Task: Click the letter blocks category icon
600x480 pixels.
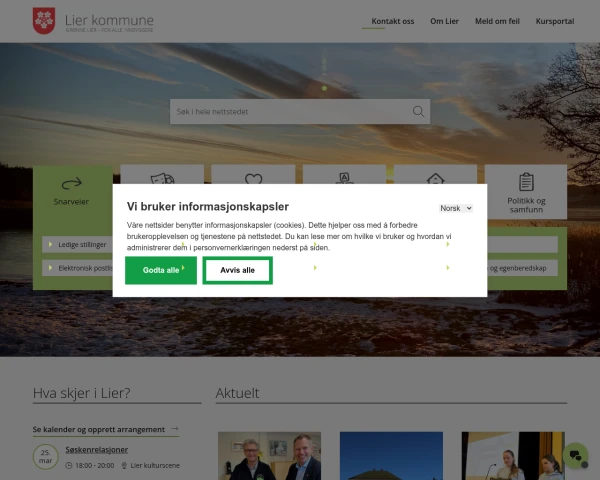Action: tap(344, 178)
